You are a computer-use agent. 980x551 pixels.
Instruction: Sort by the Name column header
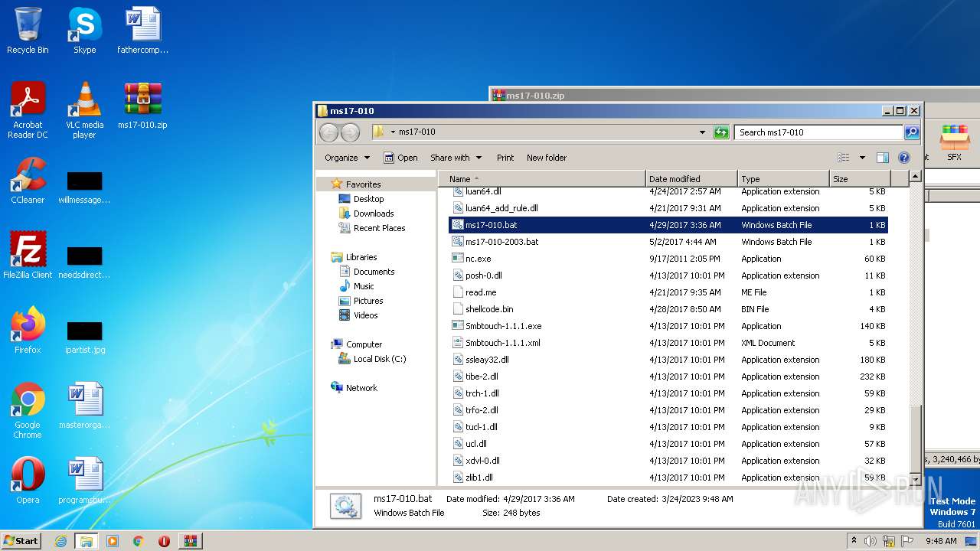(x=542, y=178)
